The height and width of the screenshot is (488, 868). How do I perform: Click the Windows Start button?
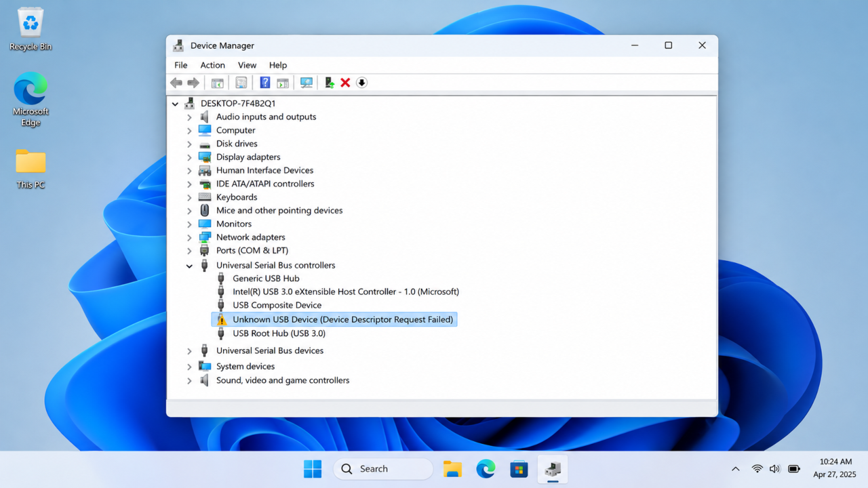[x=313, y=469]
